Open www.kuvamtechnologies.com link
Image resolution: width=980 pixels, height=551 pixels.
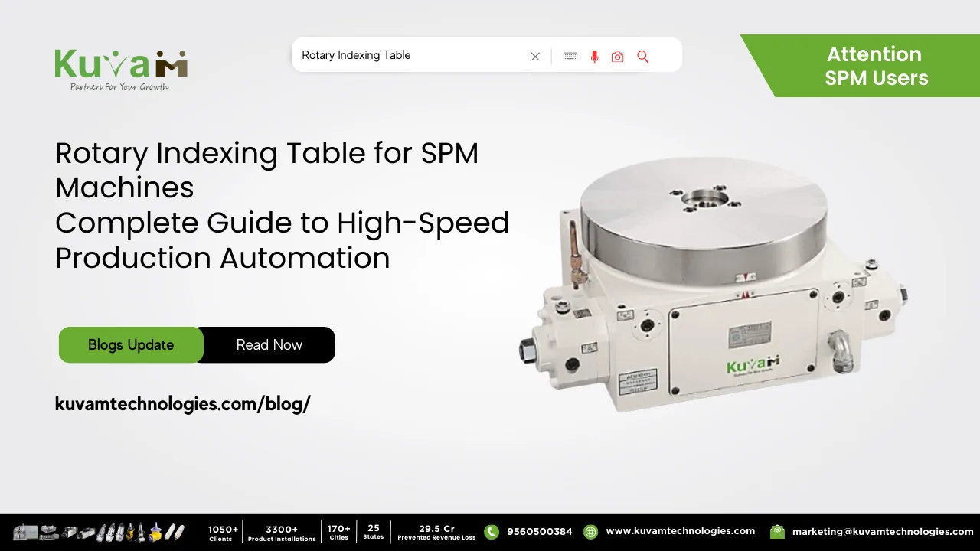point(680,531)
